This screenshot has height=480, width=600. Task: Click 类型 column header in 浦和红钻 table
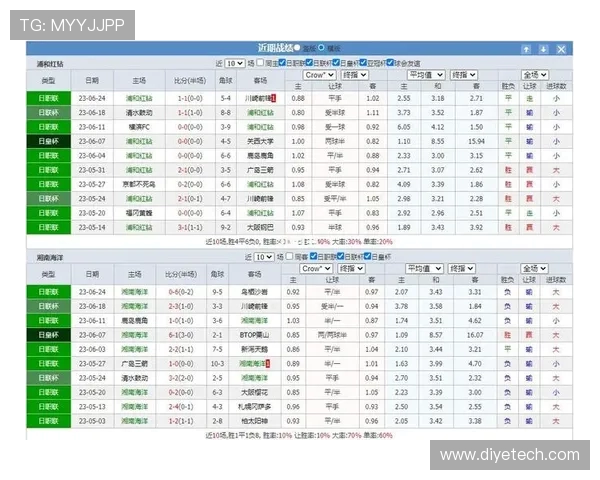49,80
